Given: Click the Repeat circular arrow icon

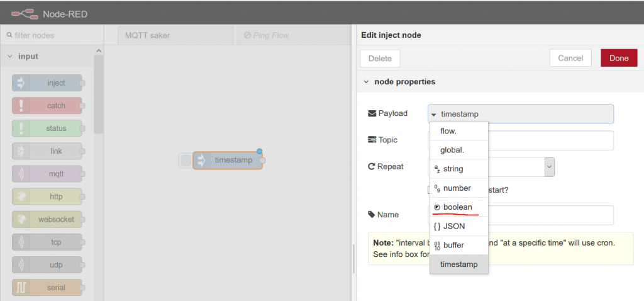Looking at the screenshot, I should pos(372,166).
